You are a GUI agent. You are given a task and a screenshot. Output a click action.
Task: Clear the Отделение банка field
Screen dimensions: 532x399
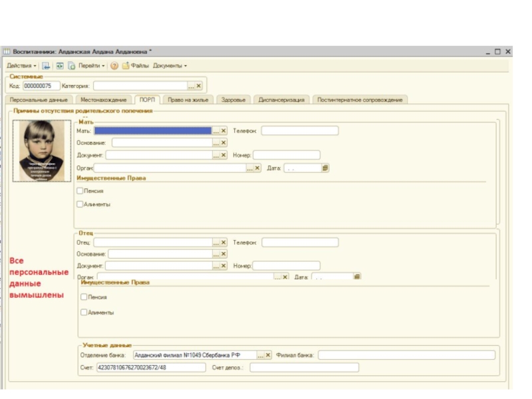tap(268, 355)
